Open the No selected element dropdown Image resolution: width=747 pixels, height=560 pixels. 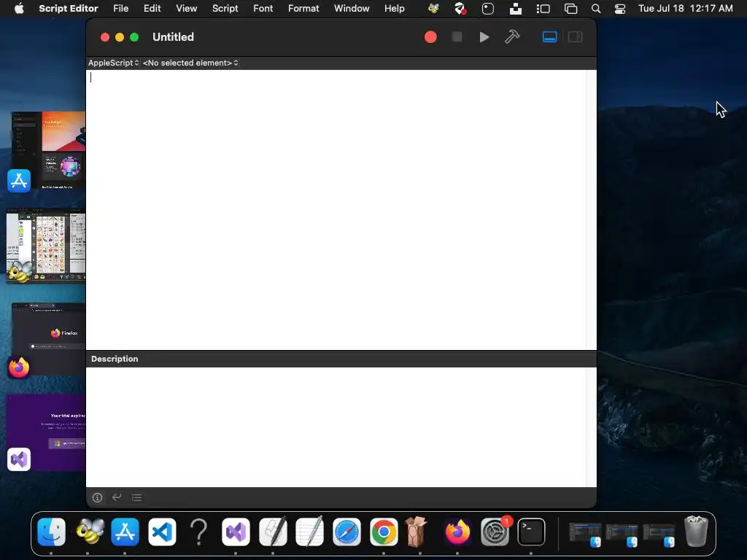coord(190,63)
